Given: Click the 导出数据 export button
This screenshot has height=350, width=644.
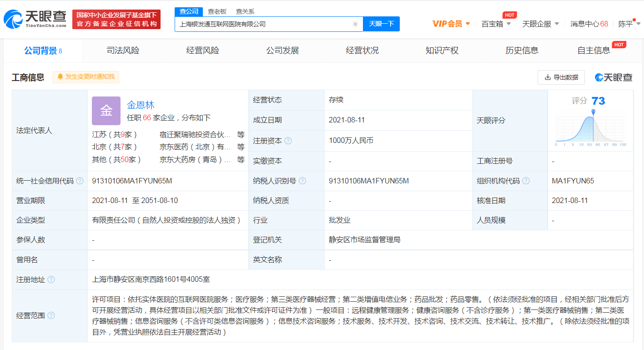Looking at the screenshot, I should [561, 77].
